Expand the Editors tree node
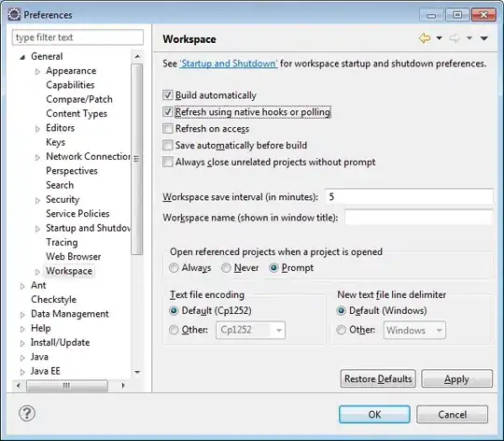Image resolution: width=504 pixels, height=441 pixels. [x=37, y=129]
